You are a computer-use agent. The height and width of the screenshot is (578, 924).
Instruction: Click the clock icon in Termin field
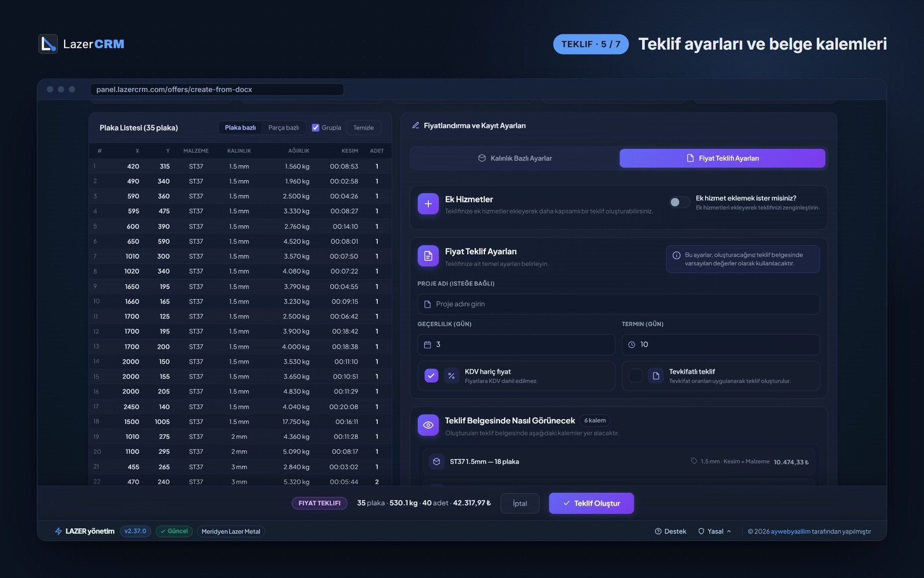[x=632, y=344]
